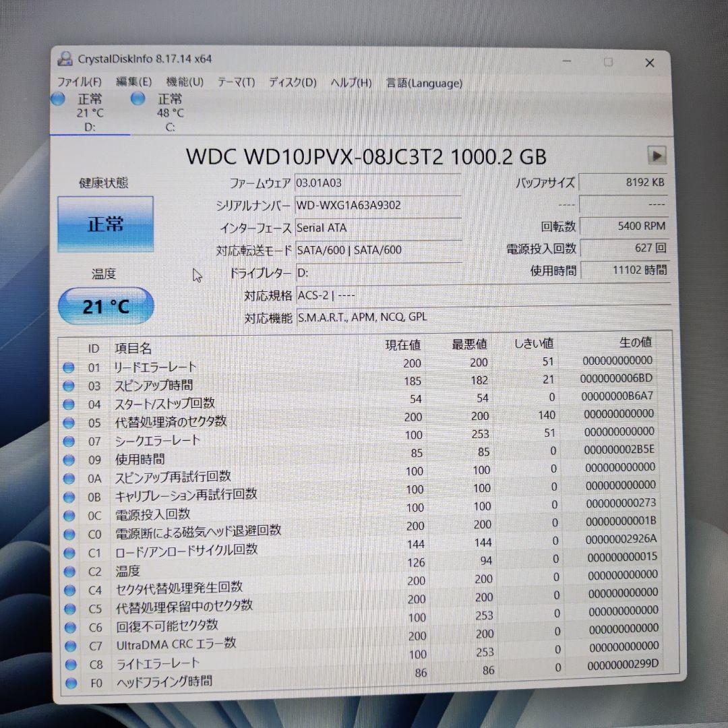Select the UltraDMA CRC エラー数 attribute name
The width and height of the screenshot is (728, 728).
point(176,644)
